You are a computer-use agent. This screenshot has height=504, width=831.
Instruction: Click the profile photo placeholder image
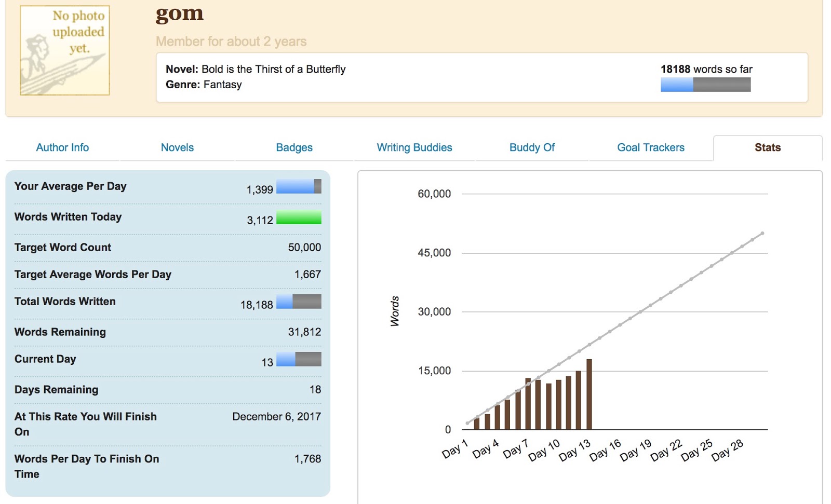coord(65,50)
